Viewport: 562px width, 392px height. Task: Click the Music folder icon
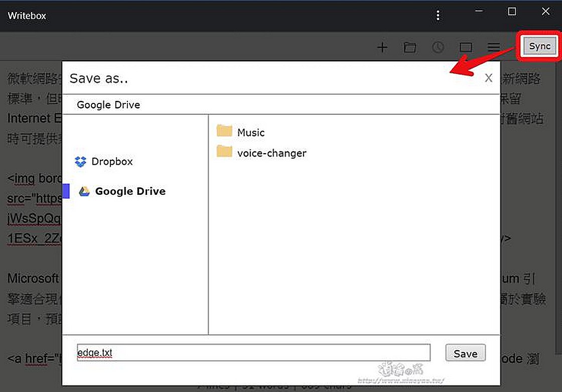tap(224, 131)
